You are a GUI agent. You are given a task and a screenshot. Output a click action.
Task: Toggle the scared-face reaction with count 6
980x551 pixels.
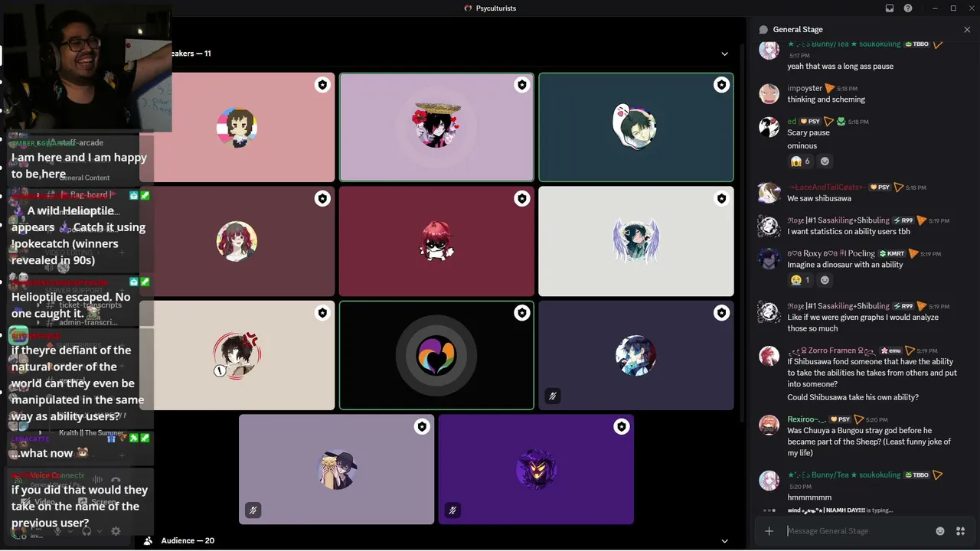click(800, 161)
